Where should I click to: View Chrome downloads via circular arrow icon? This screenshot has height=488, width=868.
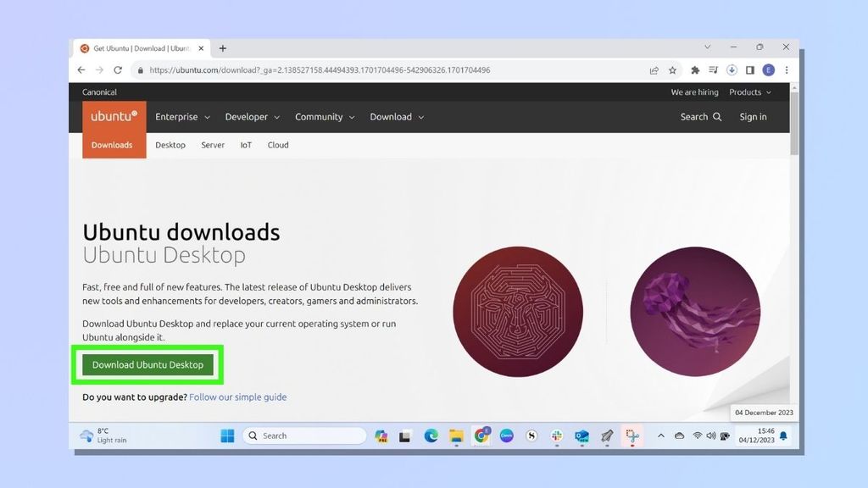point(732,70)
